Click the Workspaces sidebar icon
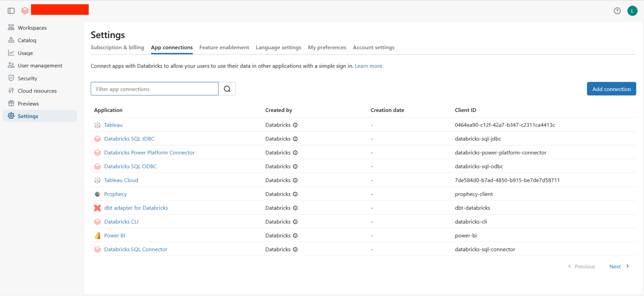Image resolution: width=644 pixels, height=296 pixels. (11, 27)
